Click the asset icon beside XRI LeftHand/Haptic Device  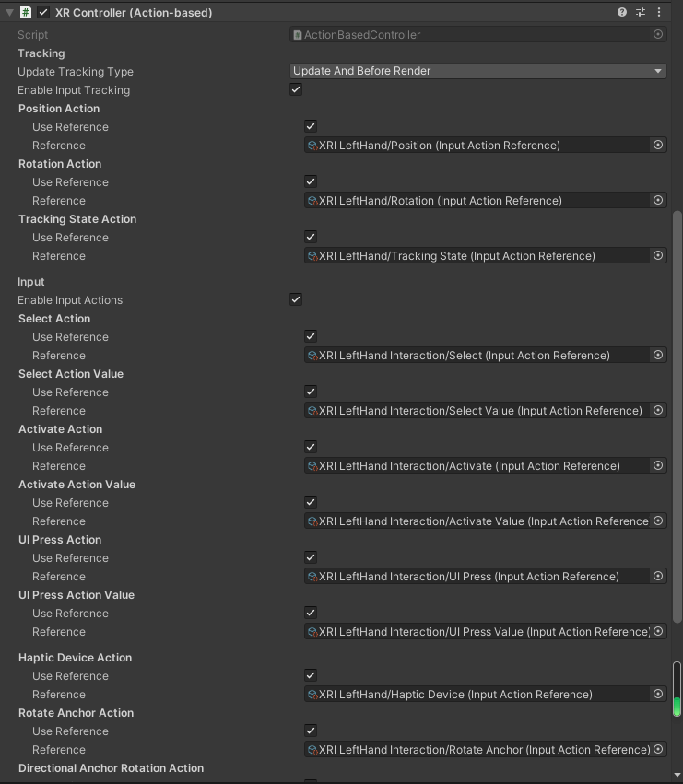[x=312, y=695]
